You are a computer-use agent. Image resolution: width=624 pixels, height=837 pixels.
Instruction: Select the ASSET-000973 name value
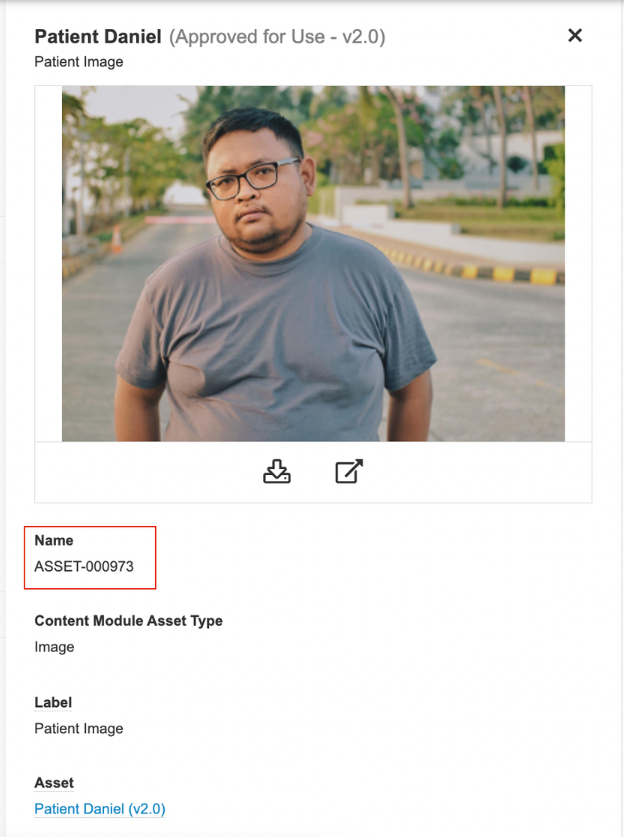(84, 567)
